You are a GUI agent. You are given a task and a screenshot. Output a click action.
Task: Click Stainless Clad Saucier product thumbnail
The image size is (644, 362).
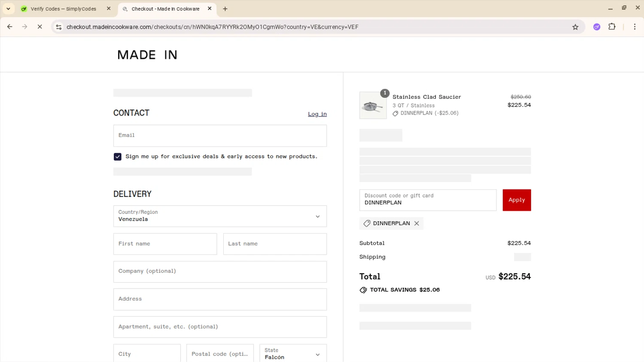373,105
